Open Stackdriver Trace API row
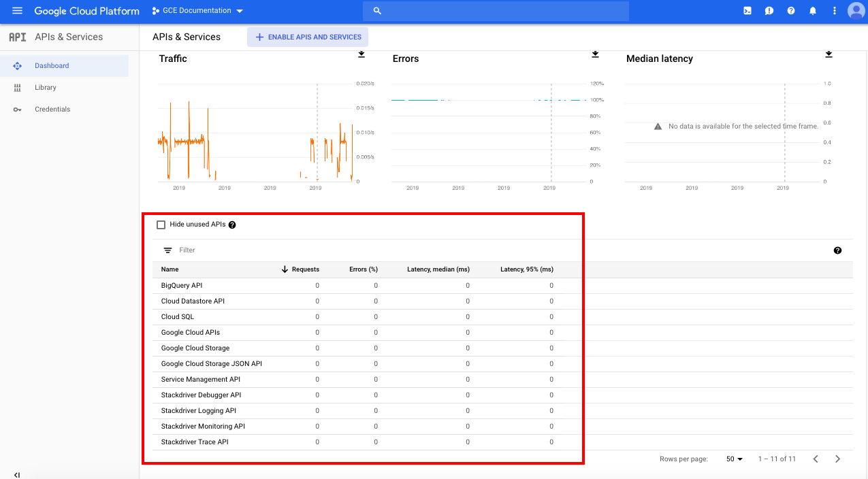The width and height of the screenshot is (868, 479). pyautogui.click(x=502, y=442)
